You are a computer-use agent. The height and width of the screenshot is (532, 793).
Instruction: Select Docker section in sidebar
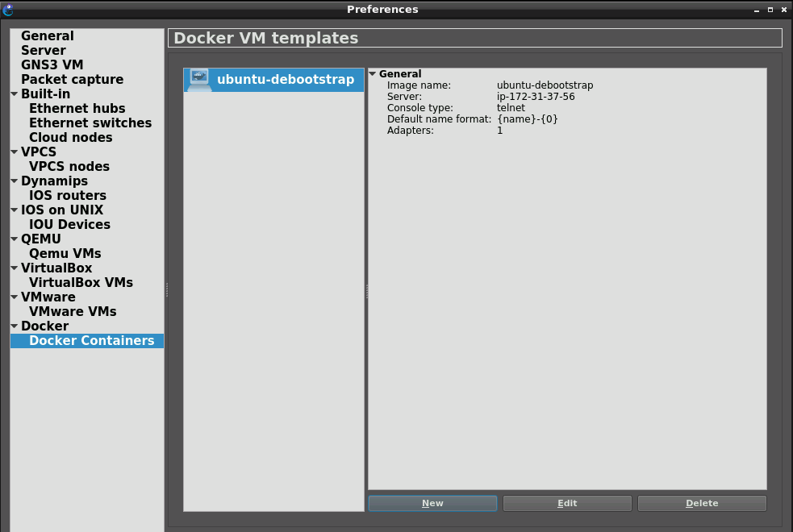[44, 326]
